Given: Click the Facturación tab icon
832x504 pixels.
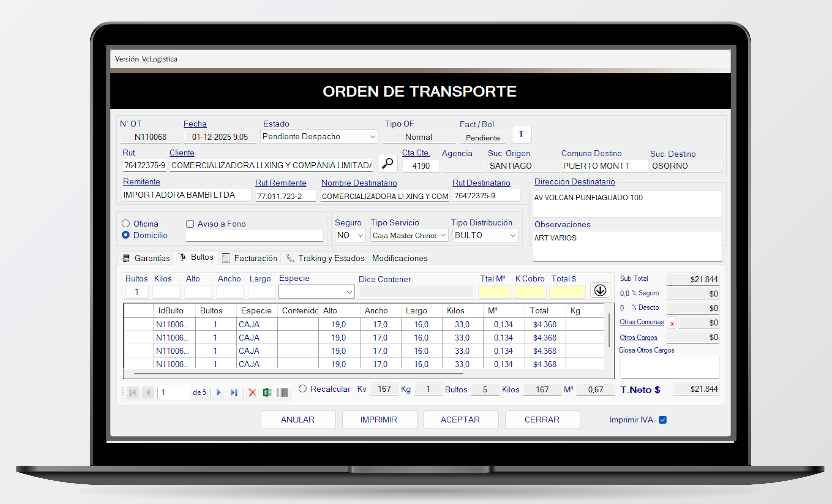Looking at the screenshot, I should (226, 258).
